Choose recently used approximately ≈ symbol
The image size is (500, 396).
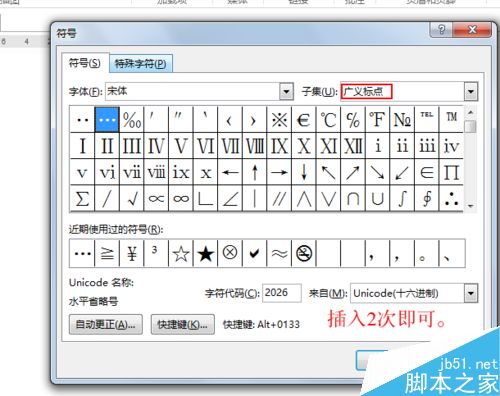[x=279, y=253]
